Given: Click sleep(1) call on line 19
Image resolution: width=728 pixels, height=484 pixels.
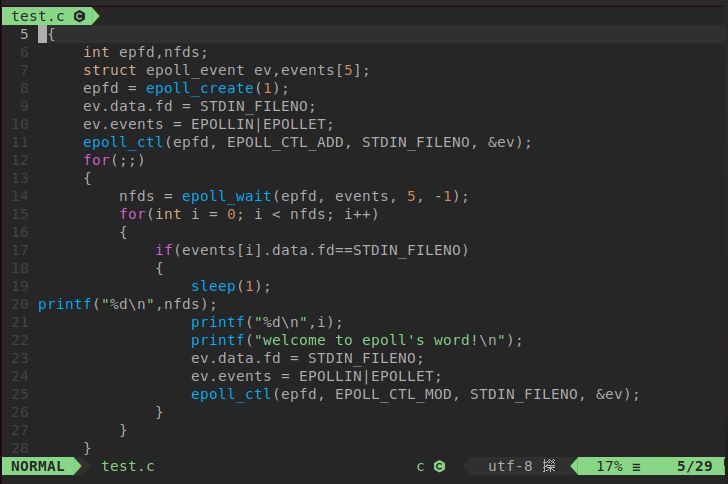Looking at the screenshot, I should coord(227,286).
